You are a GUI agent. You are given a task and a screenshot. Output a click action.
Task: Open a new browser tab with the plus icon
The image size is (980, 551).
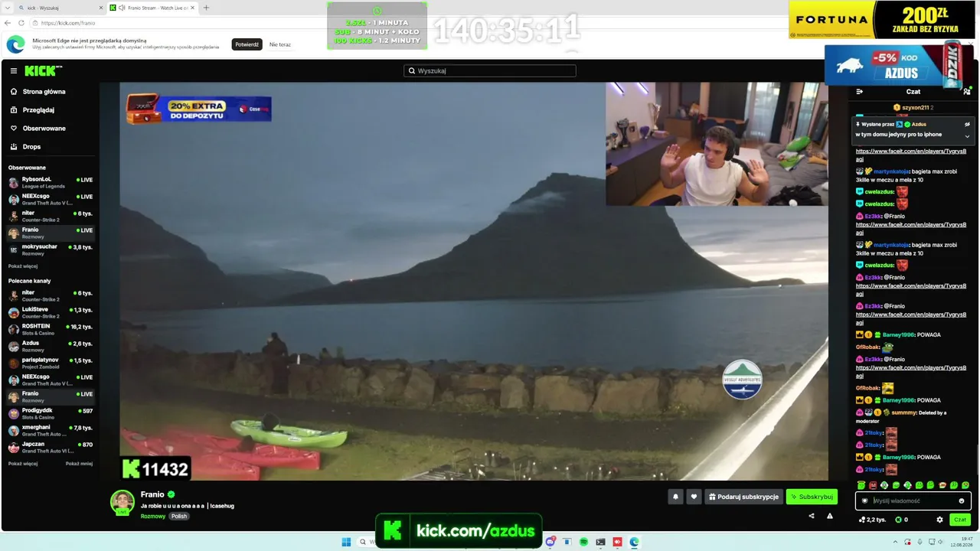pos(206,8)
